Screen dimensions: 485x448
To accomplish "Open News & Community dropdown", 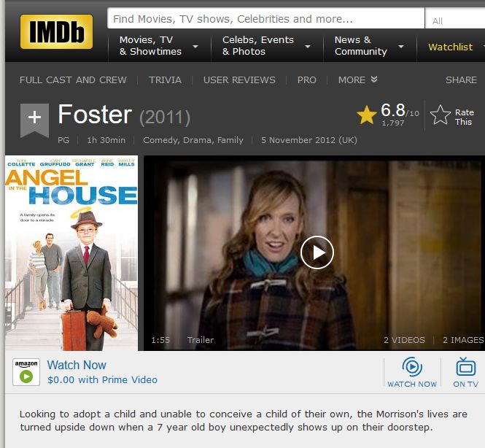I will tap(369, 46).
